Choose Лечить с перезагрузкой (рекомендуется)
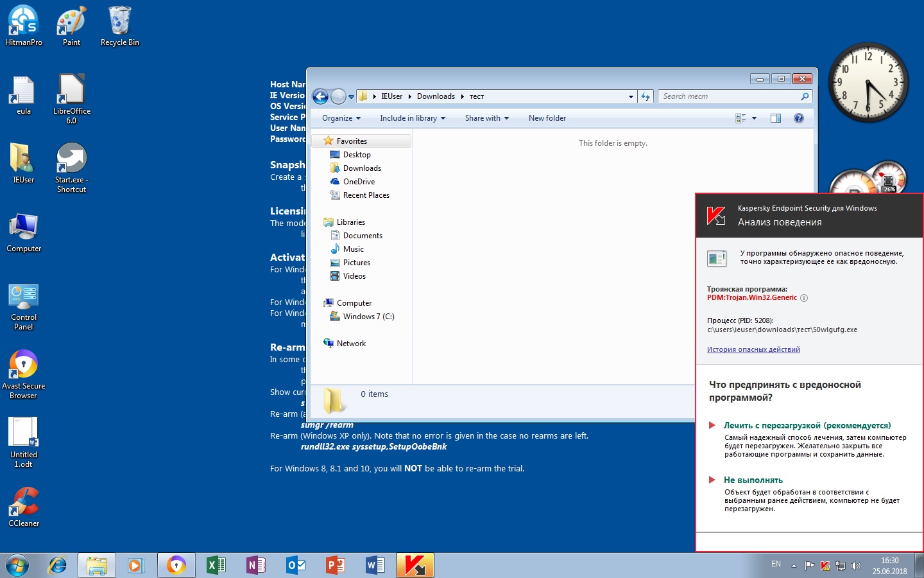Viewport: 924px width, 578px height. pos(807,425)
